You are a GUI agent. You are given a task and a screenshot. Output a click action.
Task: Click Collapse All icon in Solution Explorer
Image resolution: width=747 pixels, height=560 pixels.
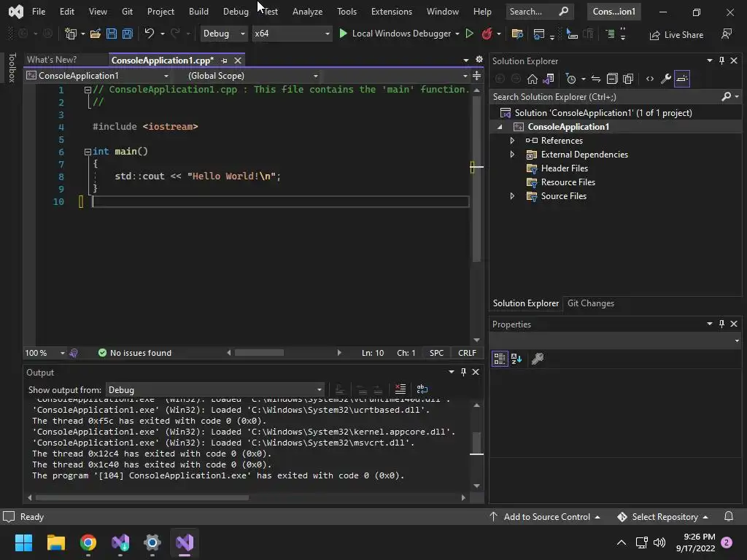click(x=612, y=79)
